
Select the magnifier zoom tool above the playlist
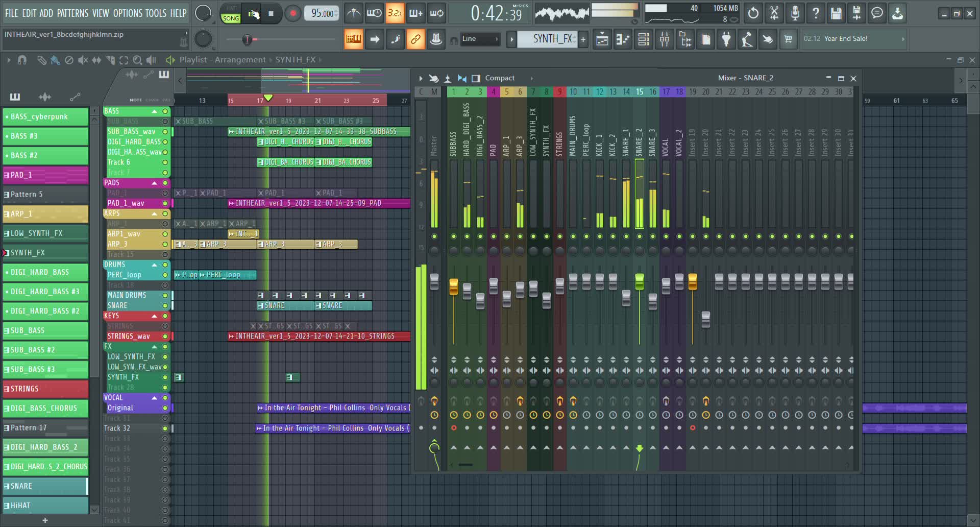click(137, 60)
